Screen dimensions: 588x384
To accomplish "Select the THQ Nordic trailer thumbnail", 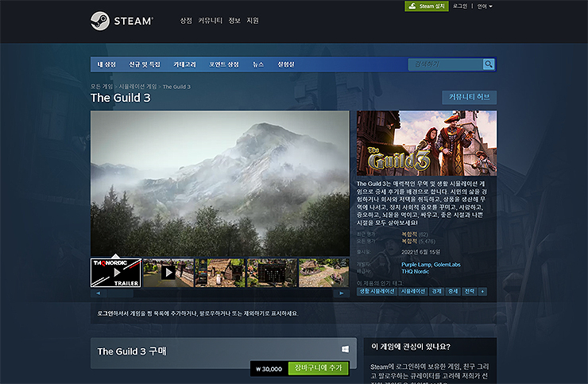I will coord(116,273).
